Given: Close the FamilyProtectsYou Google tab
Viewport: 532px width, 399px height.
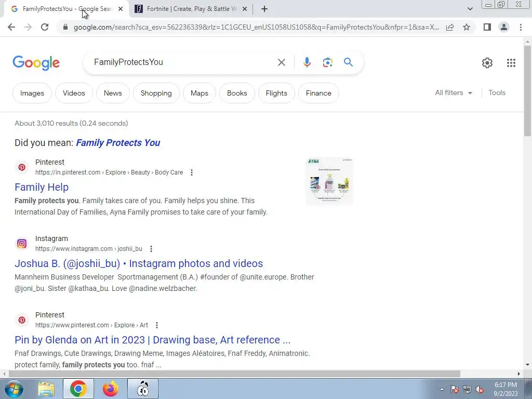Looking at the screenshot, I should pos(121,9).
